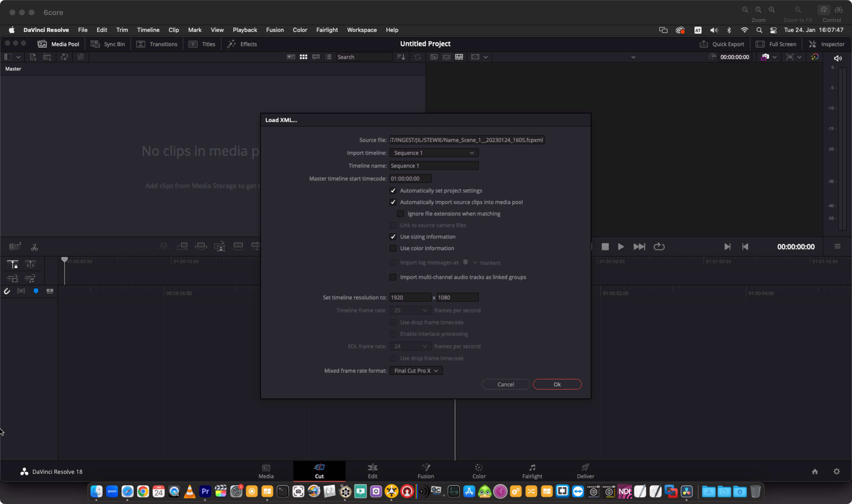852x504 pixels.
Task: Switch to the Color page tab
Action: pyautogui.click(x=479, y=471)
